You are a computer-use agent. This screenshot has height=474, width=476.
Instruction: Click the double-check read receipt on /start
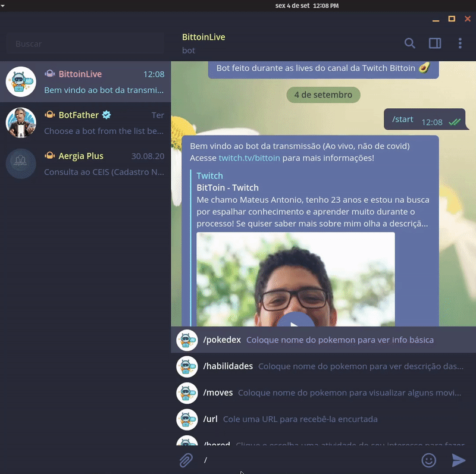(455, 122)
